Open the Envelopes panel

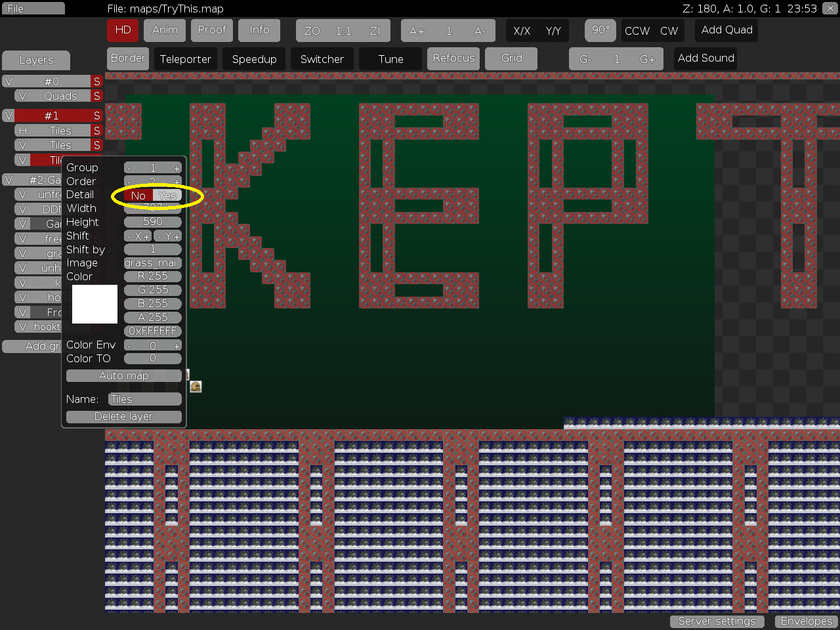pyautogui.click(x=806, y=621)
